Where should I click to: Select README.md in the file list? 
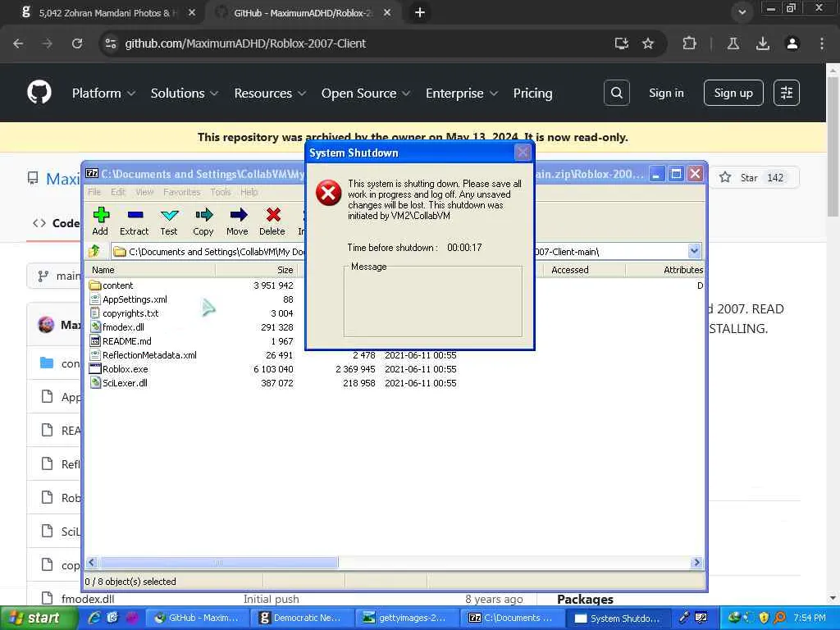pyautogui.click(x=126, y=341)
